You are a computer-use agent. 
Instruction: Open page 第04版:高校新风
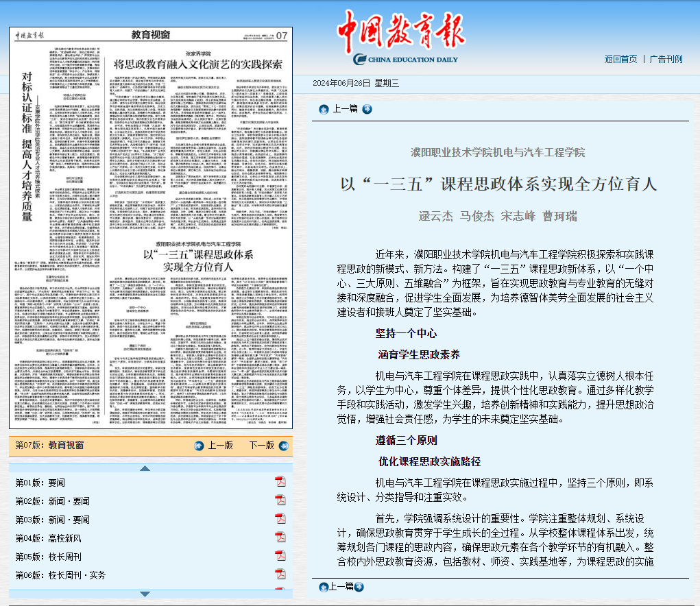[48, 538]
